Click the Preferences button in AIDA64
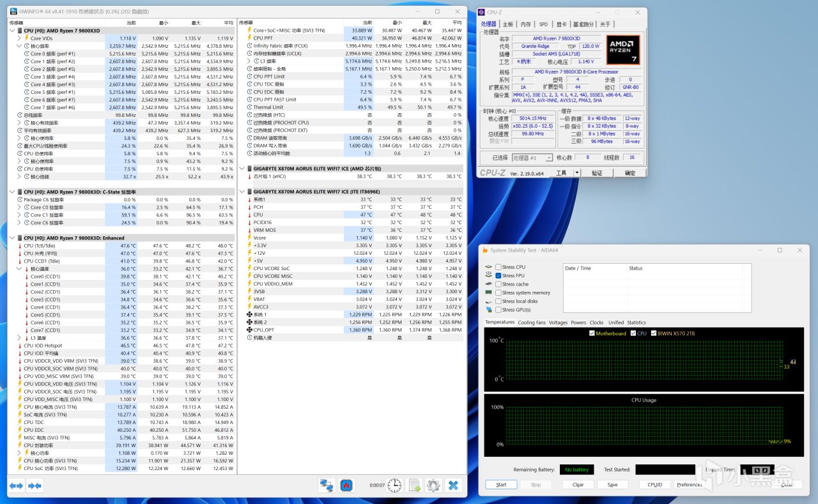The height and width of the screenshot is (504, 818). (690, 484)
